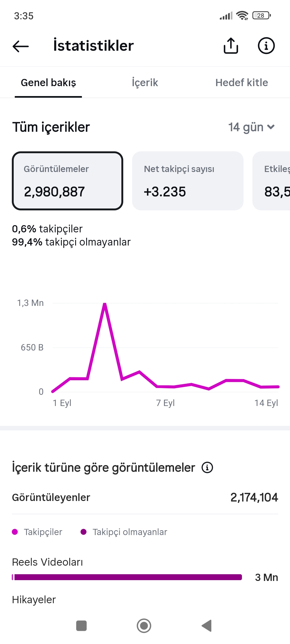Tap Android home circle button
This screenshot has height=644, width=290.
pos(144,626)
